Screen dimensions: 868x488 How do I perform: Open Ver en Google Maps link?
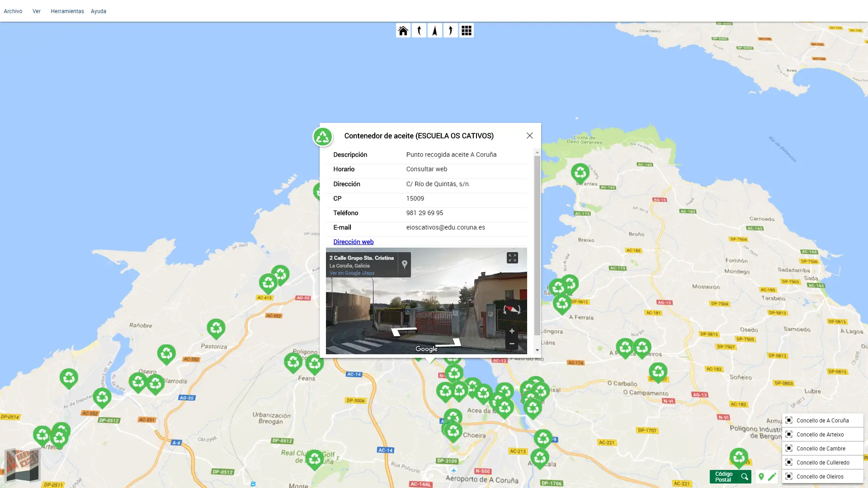pos(352,273)
